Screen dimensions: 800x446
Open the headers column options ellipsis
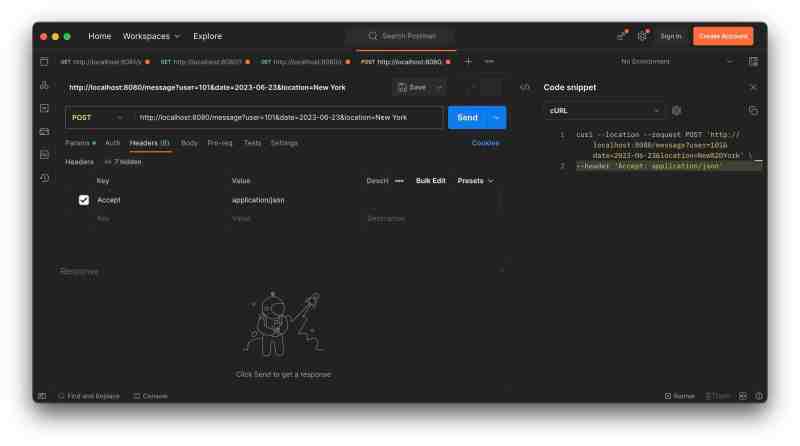399,181
